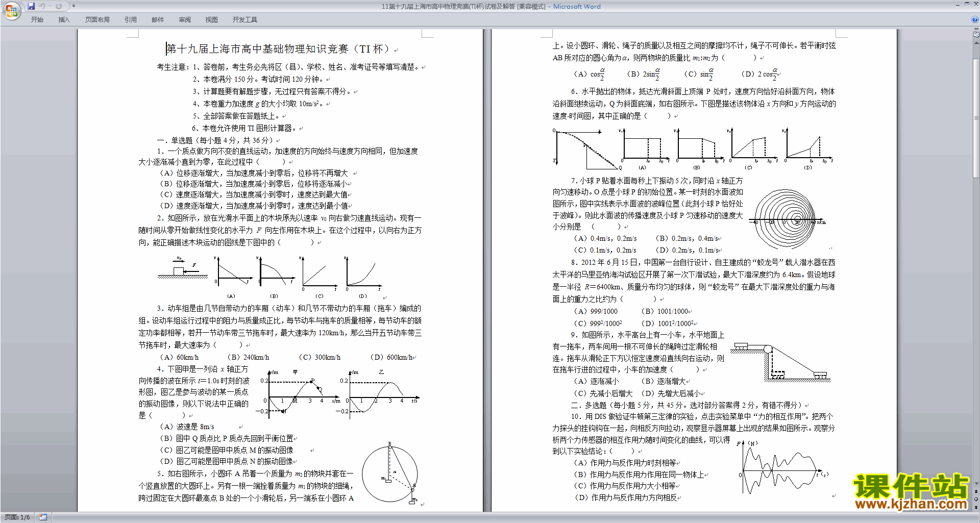The image size is (980, 523).
Task: Click question 9 option (D) 先增大后减小
Action: point(671,393)
